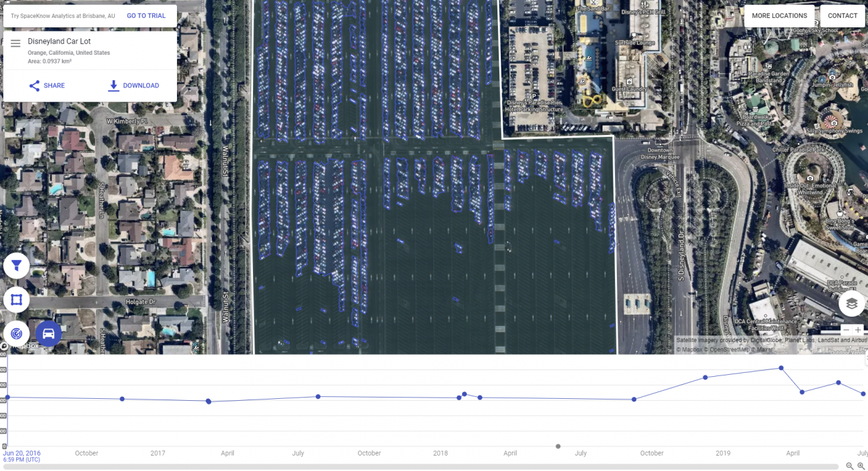Click the 'W Kimberly Pl' street label
Image resolution: width=868 pixels, height=471 pixels.
[x=127, y=122]
